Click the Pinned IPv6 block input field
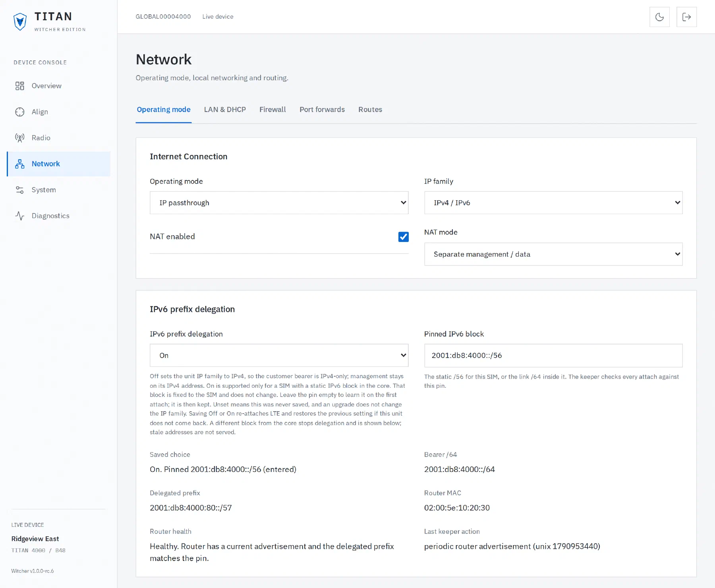 [553, 356]
